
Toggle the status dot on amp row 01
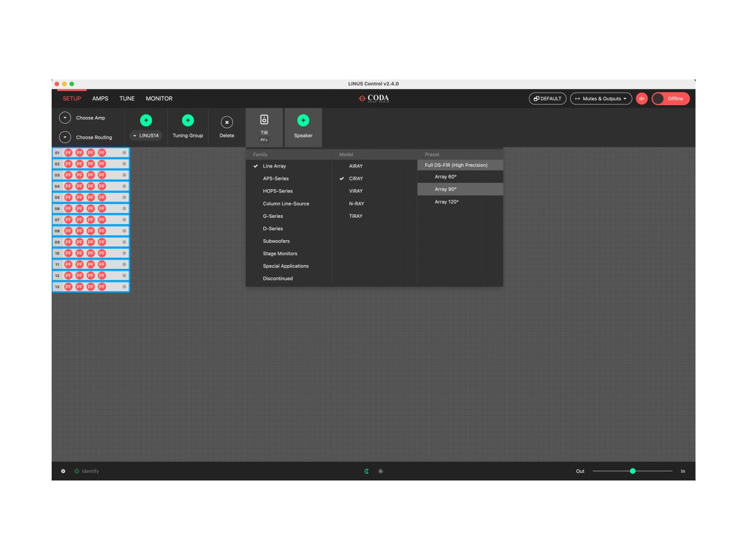click(124, 152)
